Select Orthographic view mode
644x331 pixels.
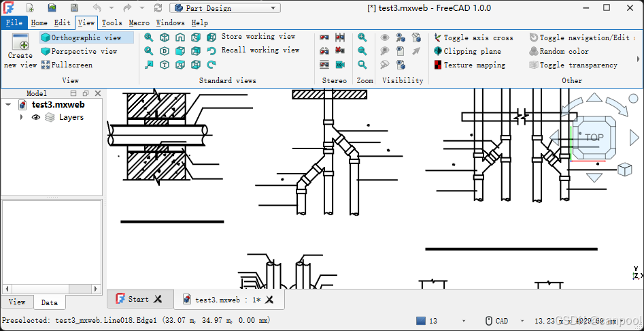coord(86,37)
